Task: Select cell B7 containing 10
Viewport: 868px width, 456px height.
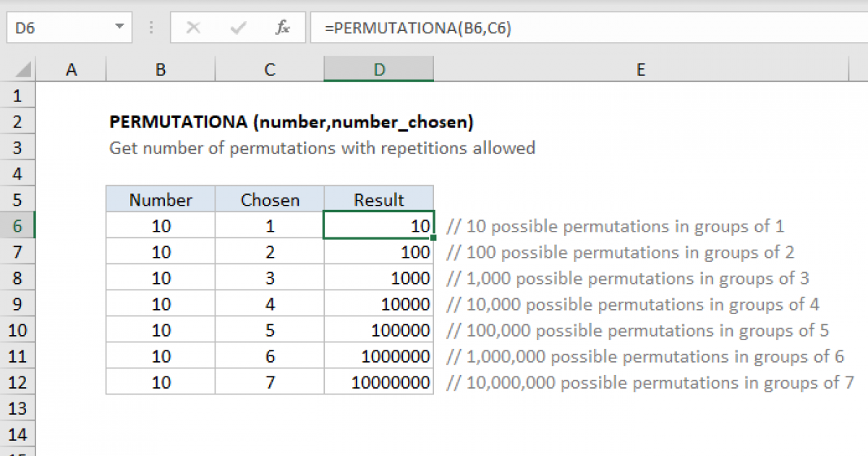Action: (160, 251)
